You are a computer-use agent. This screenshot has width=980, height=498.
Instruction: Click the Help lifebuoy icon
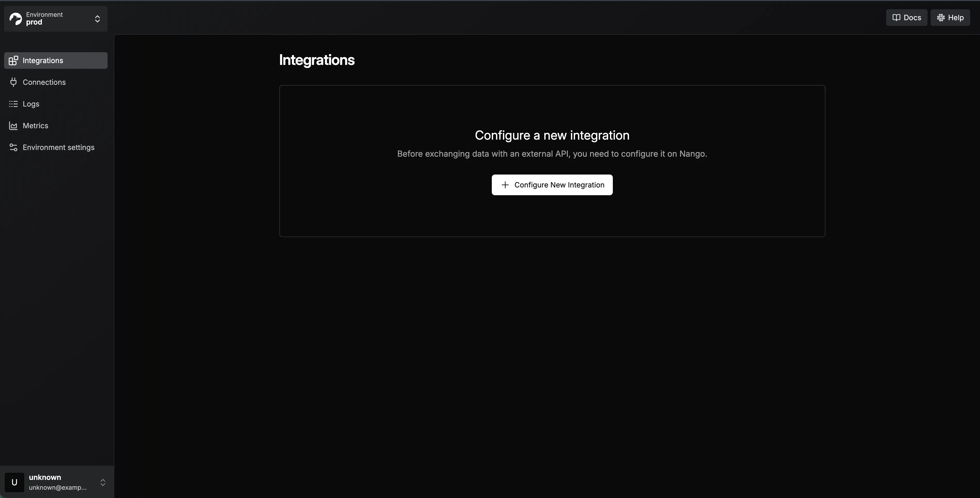click(x=941, y=18)
